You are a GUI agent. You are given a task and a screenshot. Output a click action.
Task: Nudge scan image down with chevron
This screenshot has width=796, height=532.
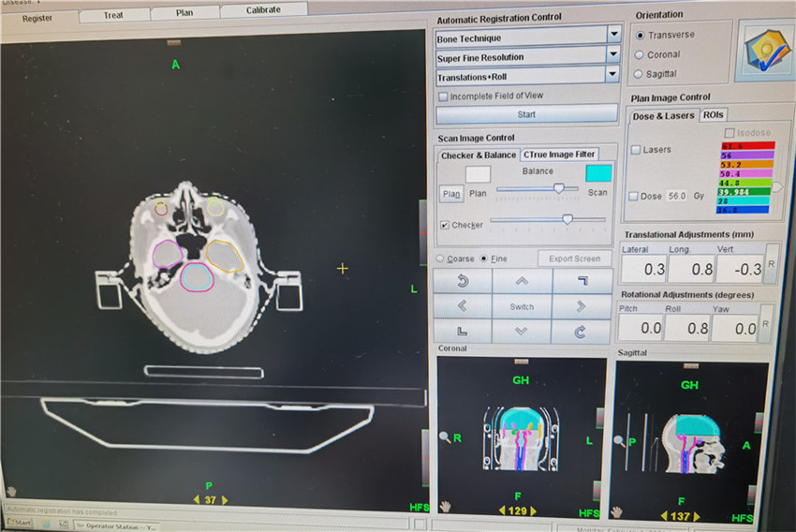coord(521,332)
